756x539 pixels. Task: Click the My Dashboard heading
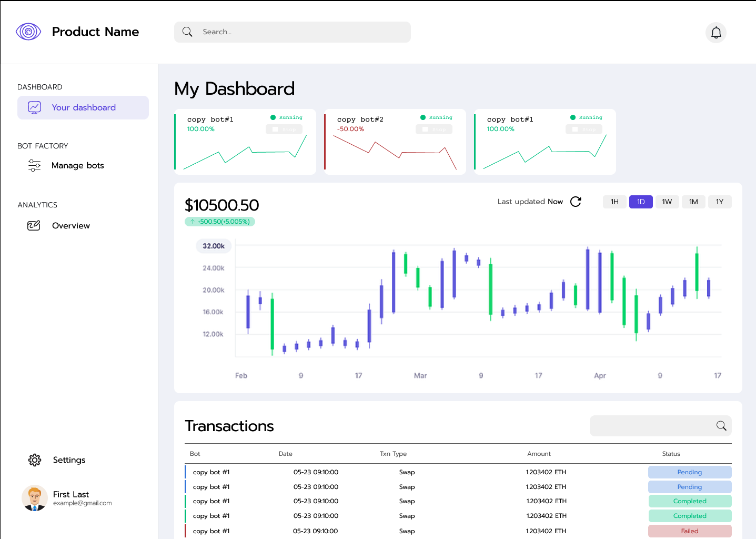(235, 89)
